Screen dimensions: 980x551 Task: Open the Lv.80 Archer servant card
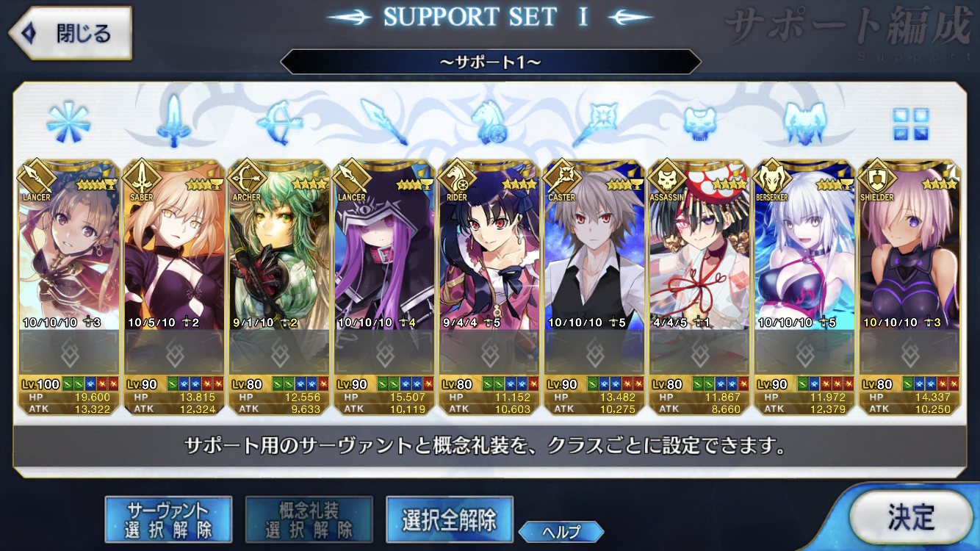(x=279, y=288)
